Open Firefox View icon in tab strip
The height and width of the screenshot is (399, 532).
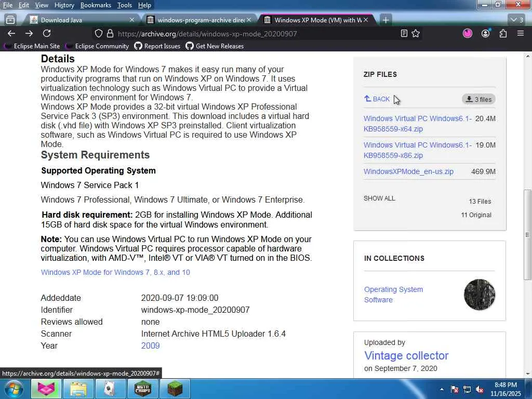(10, 20)
